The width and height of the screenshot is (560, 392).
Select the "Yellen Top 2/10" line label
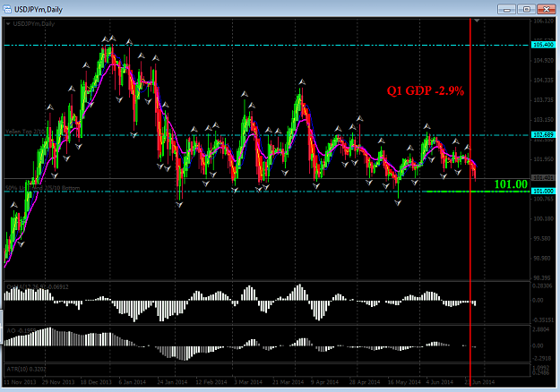point(25,132)
